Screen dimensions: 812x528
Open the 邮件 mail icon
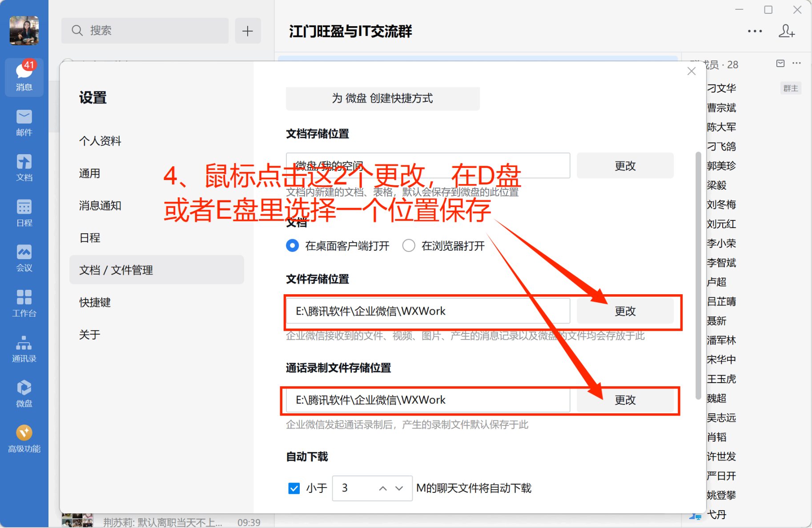click(x=24, y=123)
